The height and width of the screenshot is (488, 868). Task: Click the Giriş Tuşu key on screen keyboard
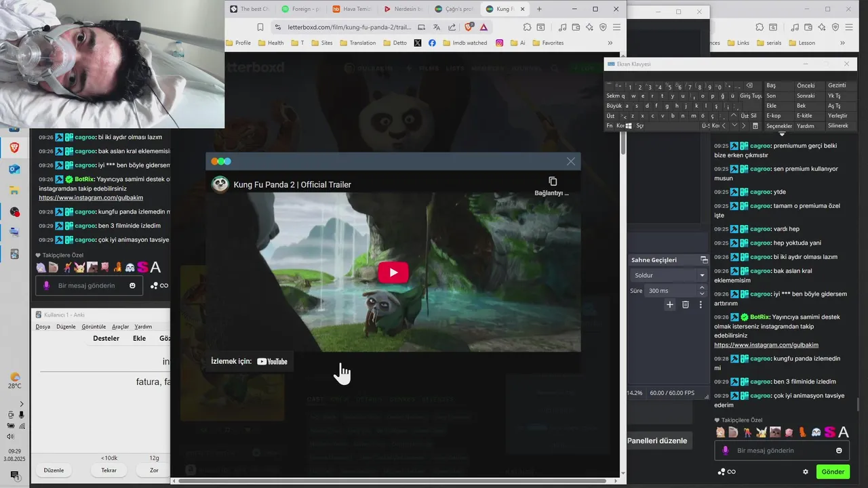click(x=751, y=96)
